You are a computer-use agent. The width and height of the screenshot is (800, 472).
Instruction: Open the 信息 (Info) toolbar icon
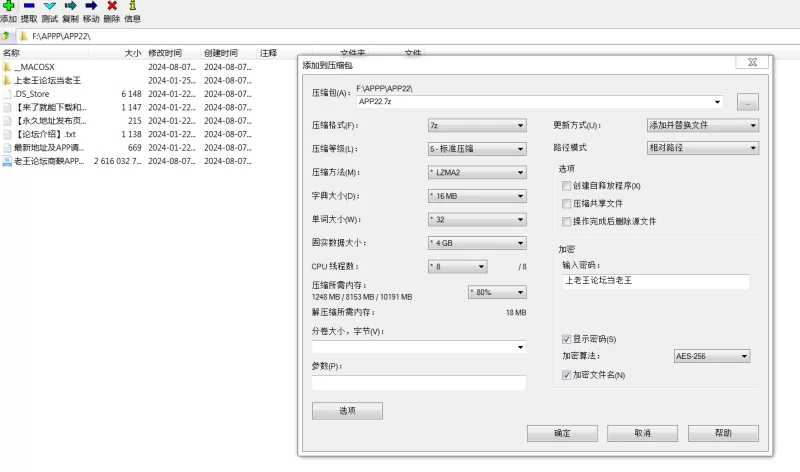coord(132,6)
